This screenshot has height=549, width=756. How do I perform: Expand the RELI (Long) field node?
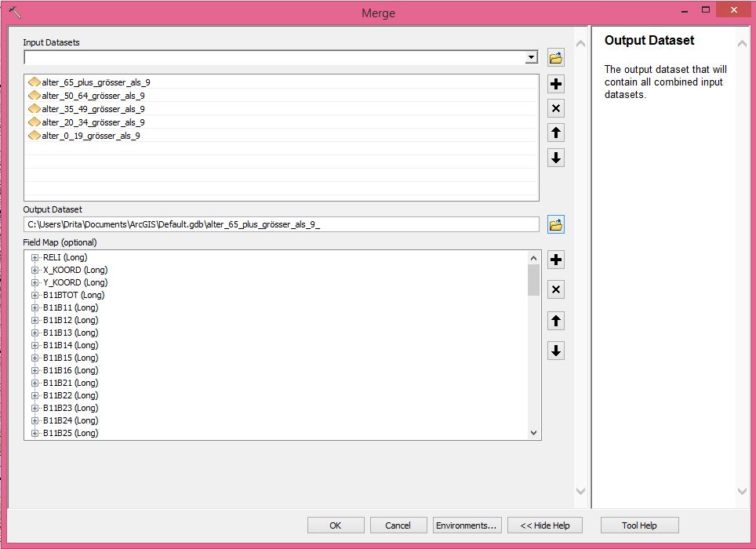click(x=35, y=257)
